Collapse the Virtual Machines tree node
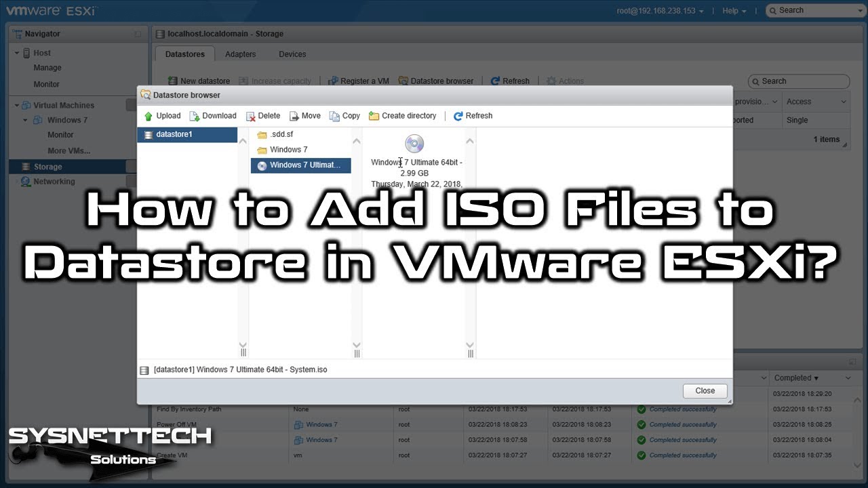 pyautogui.click(x=18, y=106)
